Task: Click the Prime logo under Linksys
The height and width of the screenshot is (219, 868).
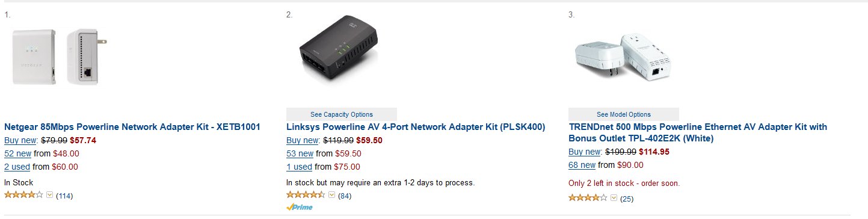Action: [300, 207]
